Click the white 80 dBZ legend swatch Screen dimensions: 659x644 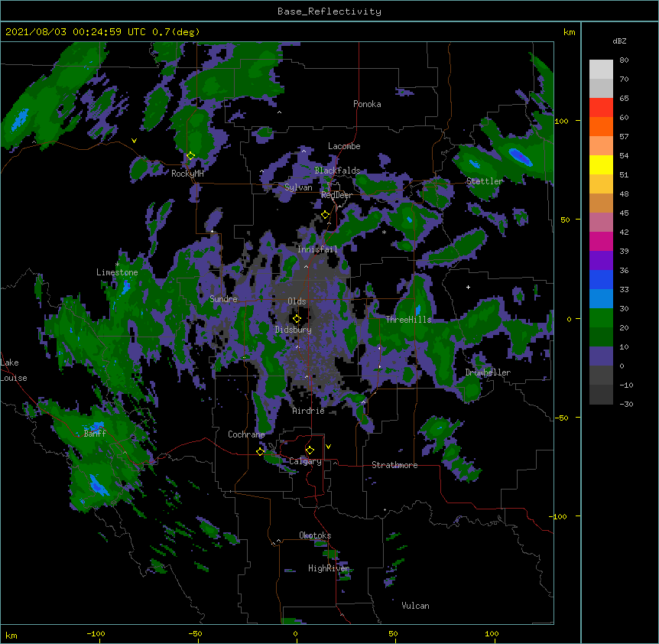click(x=601, y=70)
